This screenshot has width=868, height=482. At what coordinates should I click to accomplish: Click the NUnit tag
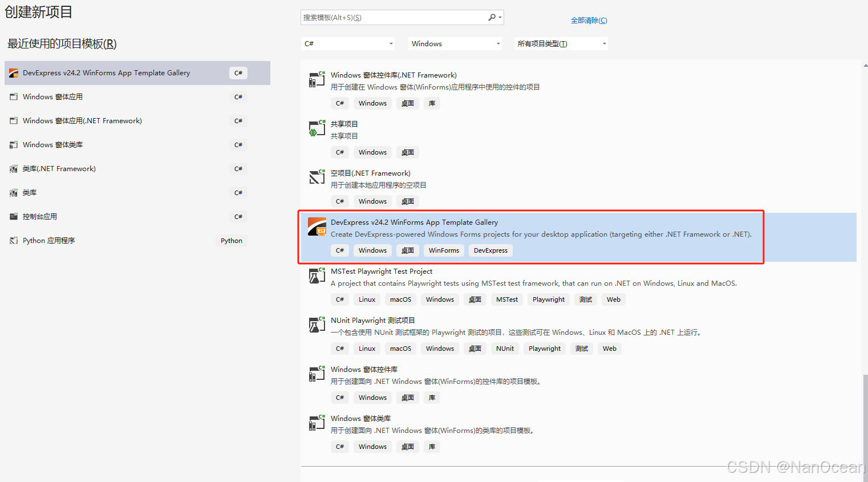[505, 349]
